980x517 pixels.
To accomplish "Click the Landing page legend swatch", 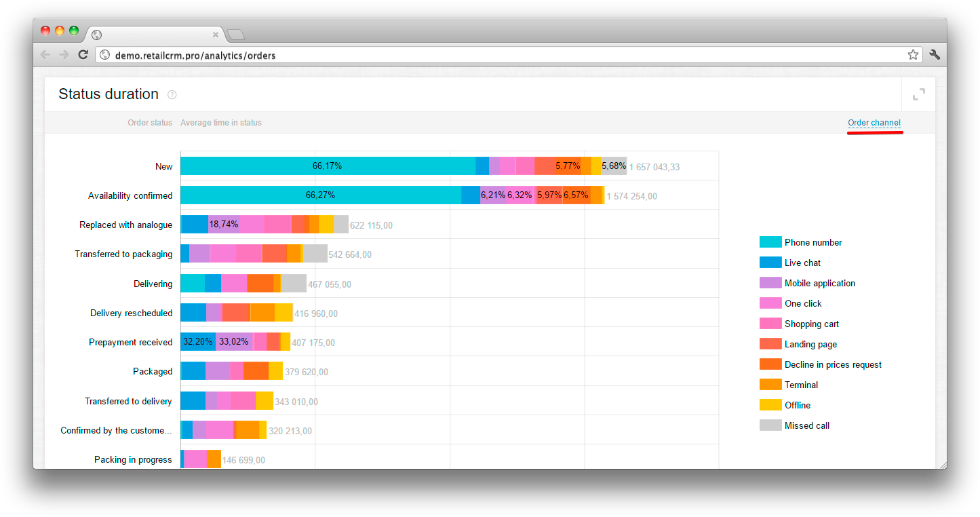I will (x=770, y=344).
